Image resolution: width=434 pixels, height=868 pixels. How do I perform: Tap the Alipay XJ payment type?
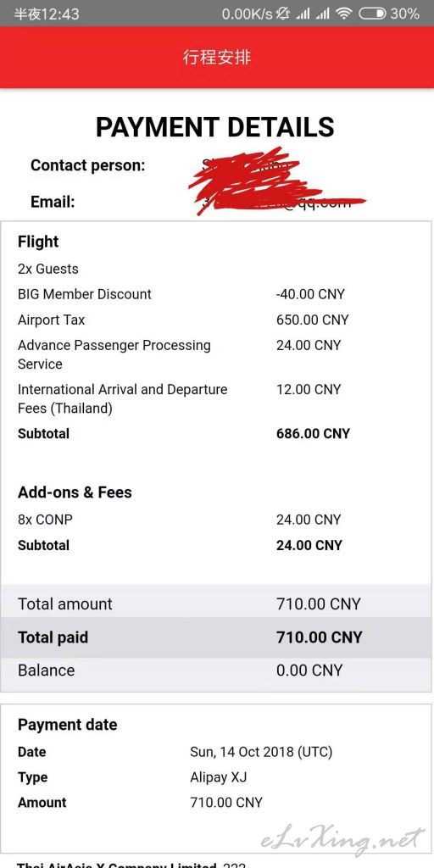coord(218,777)
